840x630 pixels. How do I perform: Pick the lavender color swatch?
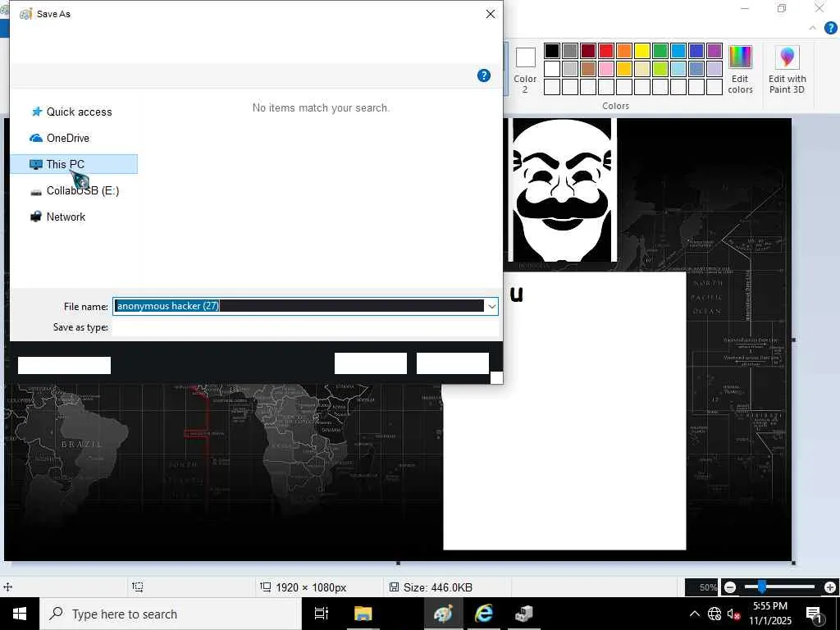point(714,69)
